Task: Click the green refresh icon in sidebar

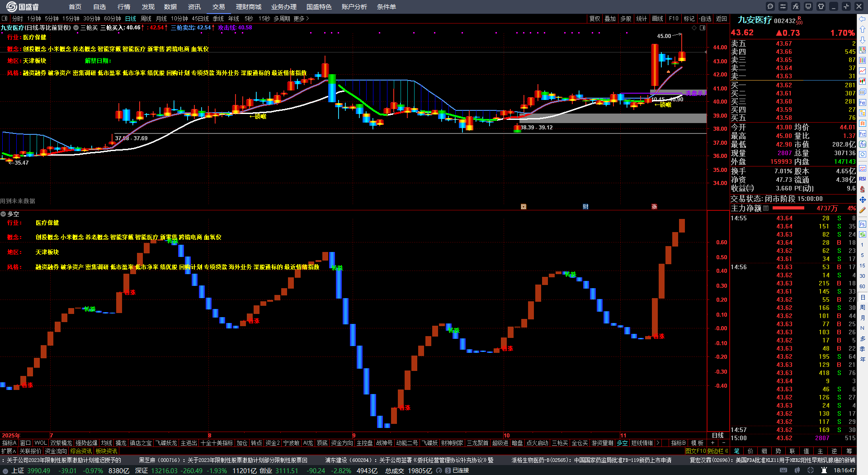Action: click(863, 234)
